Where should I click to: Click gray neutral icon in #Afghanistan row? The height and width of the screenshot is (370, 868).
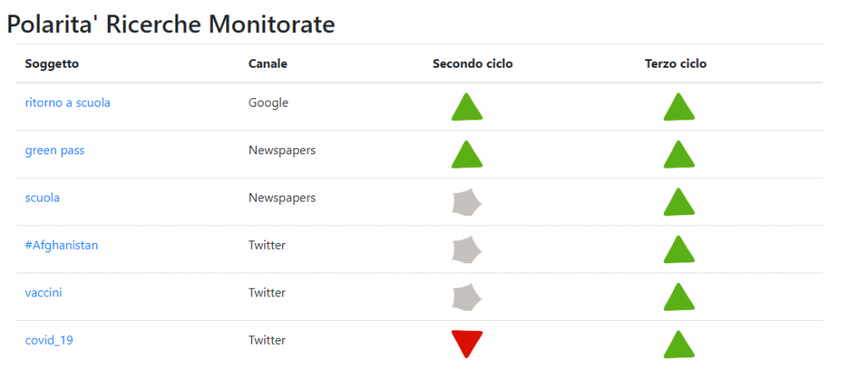coord(467,250)
